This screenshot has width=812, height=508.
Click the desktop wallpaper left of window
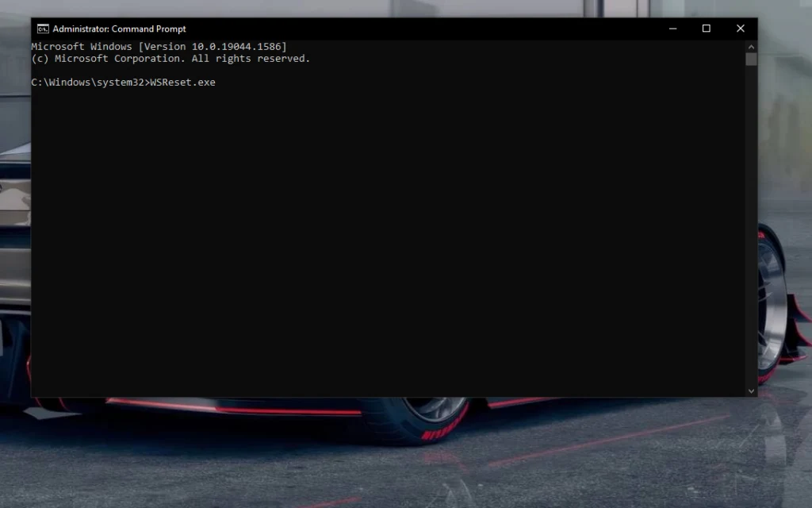(x=14, y=238)
